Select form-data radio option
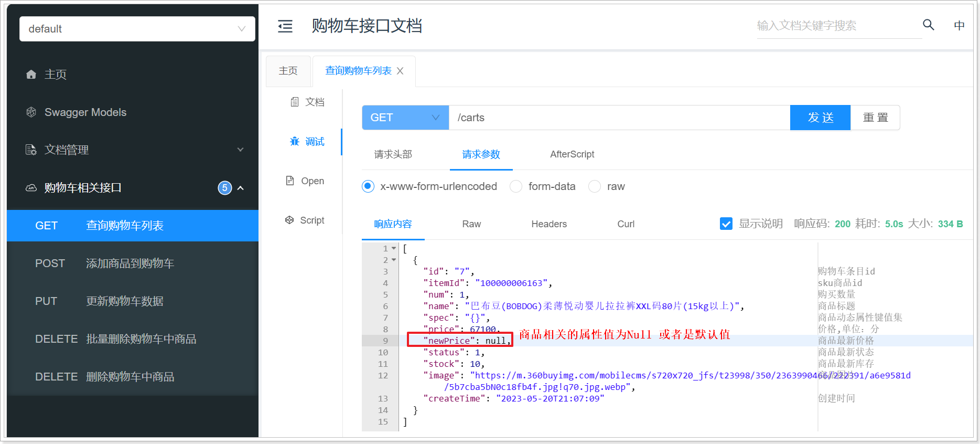 click(x=516, y=186)
